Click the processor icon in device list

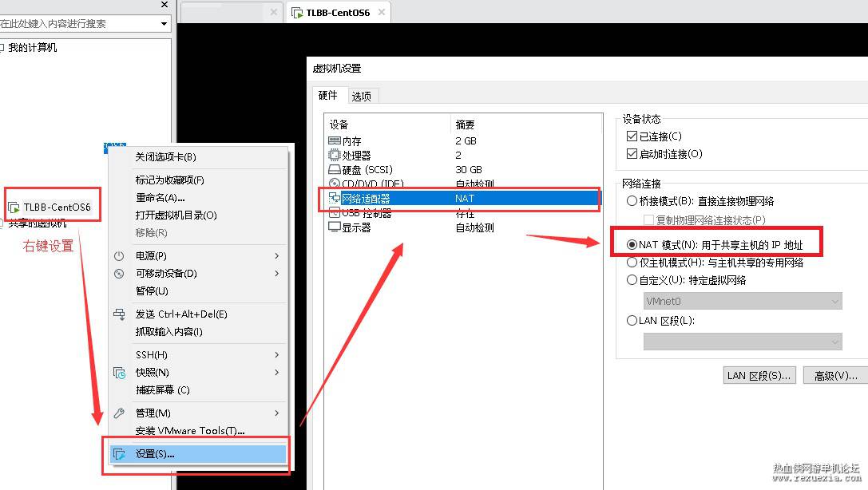click(x=335, y=155)
